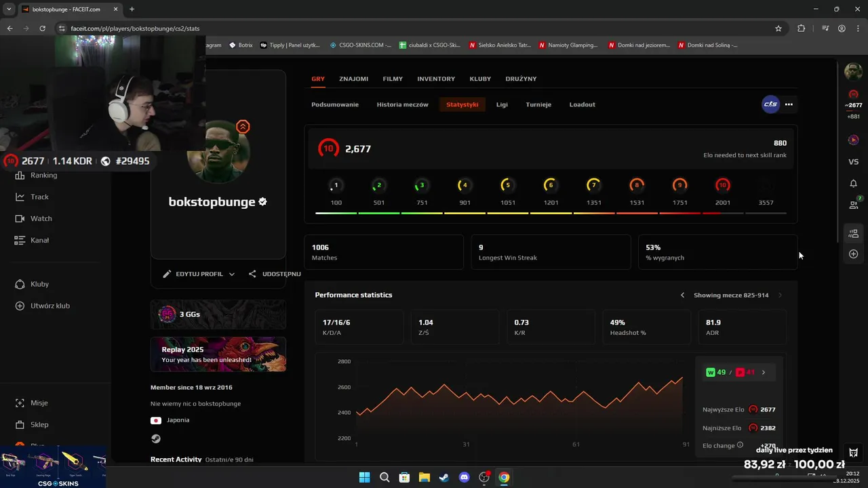Show previous matches range with left chevron
Image resolution: width=868 pixels, height=488 pixels.
coord(683,295)
